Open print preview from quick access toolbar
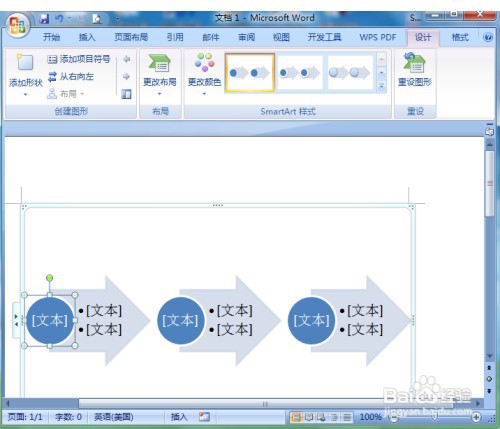 coord(97,19)
